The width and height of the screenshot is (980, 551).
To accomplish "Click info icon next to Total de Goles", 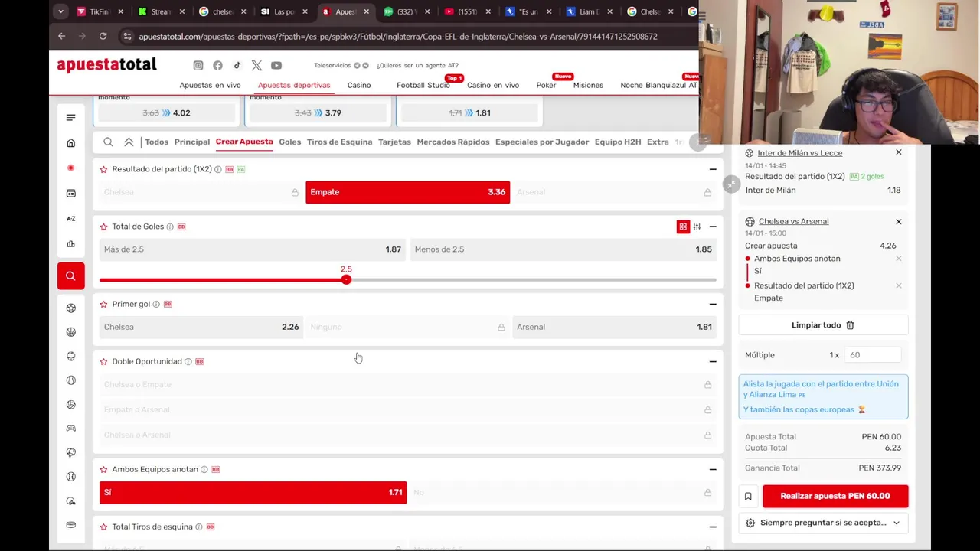I will (170, 227).
